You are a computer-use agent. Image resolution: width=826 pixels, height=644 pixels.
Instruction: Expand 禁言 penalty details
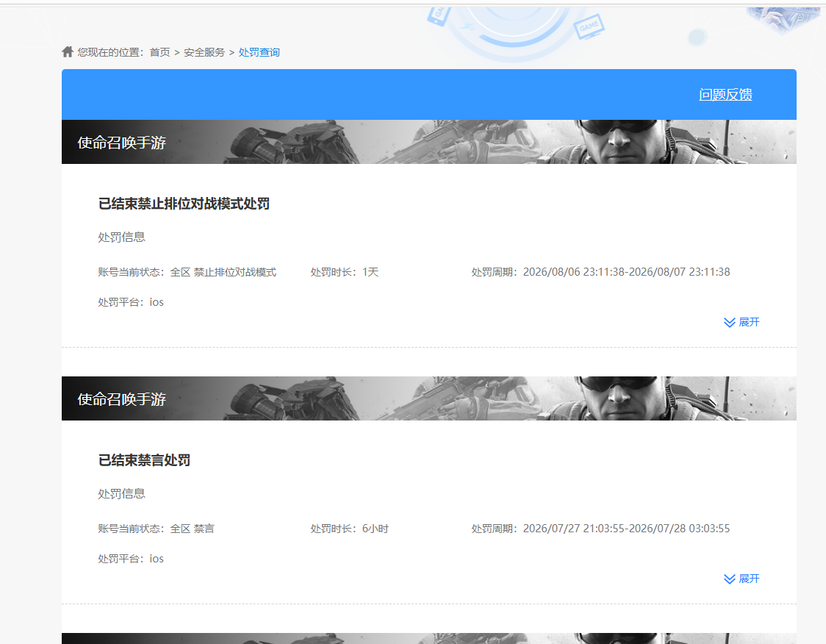[x=741, y=579]
